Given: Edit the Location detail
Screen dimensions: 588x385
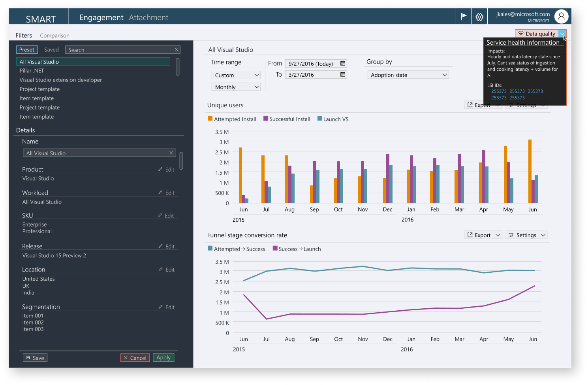Looking at the screenshot, I should click(x=166, y=270).
